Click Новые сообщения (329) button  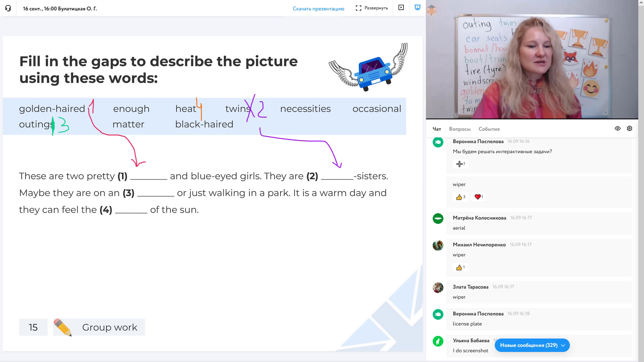pos(529,345)
